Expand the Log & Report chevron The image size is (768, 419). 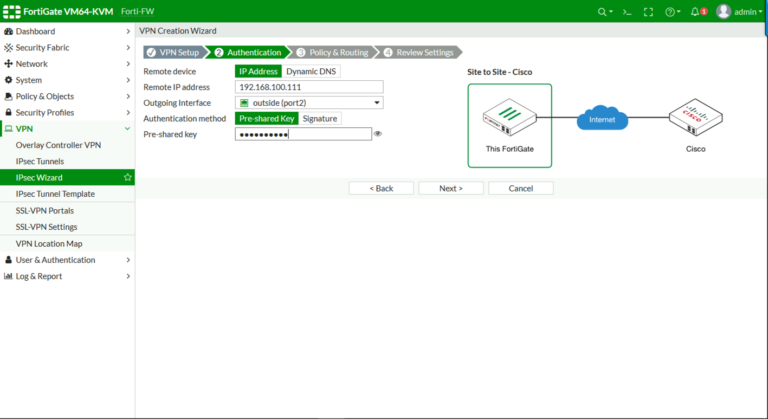128,276
